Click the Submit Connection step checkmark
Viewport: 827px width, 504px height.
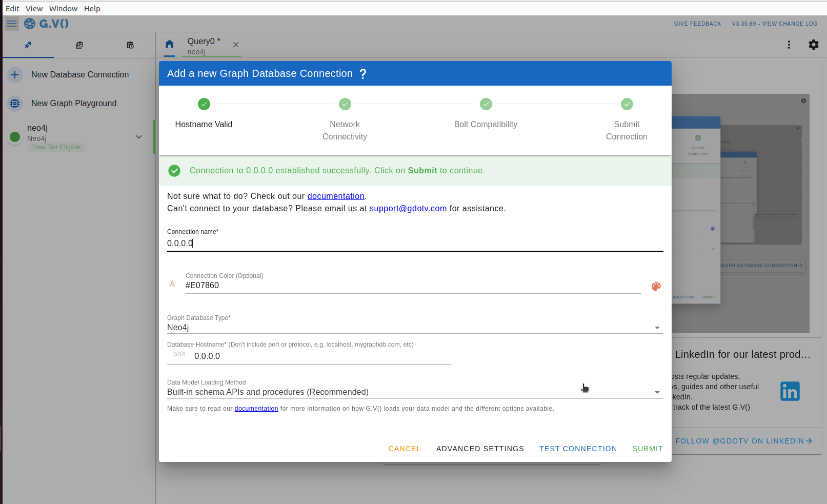point(627,104)
